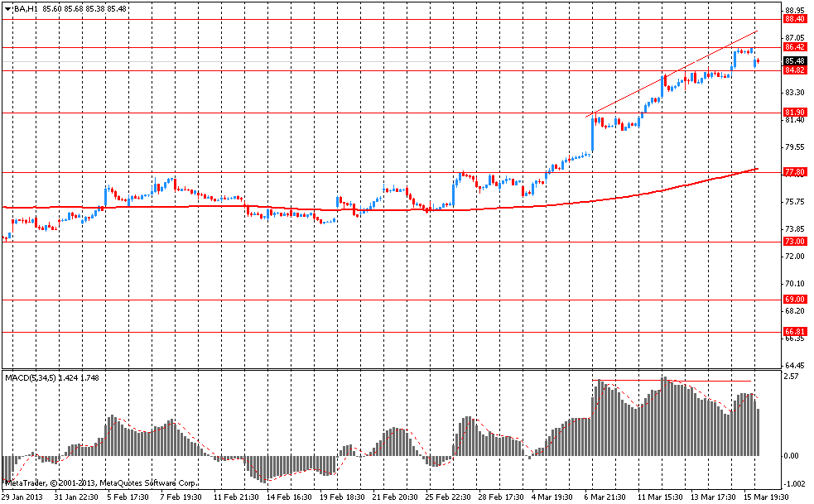Select the 69.00 red price level label
Viewport: 814px width, 504px height.
click(x=795, y=300)
